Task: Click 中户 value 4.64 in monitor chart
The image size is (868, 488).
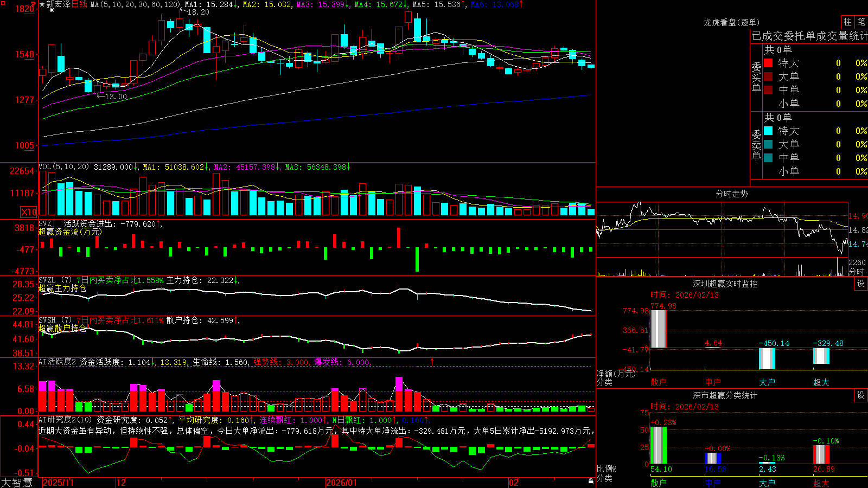Action: tap(713, 343)
